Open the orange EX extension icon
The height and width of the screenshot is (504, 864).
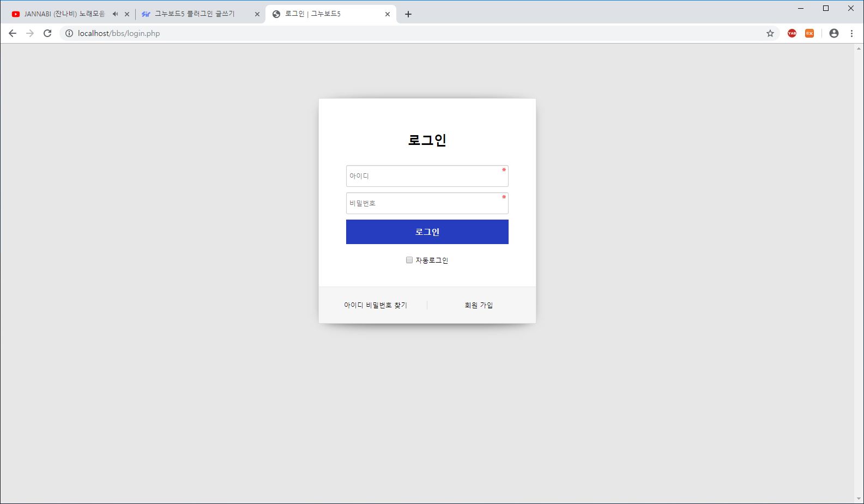click(x=809, y=33)
